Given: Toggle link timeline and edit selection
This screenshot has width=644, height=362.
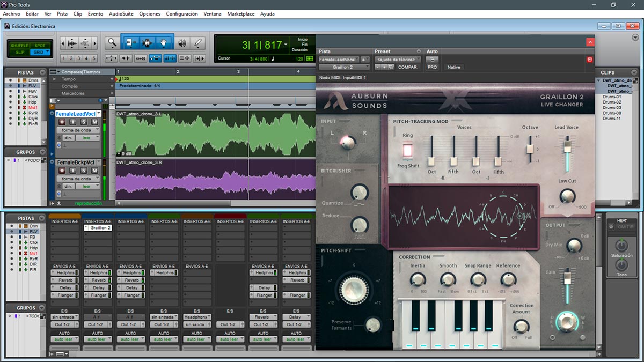Looking at the screenshot, I should tap(170, 58).
